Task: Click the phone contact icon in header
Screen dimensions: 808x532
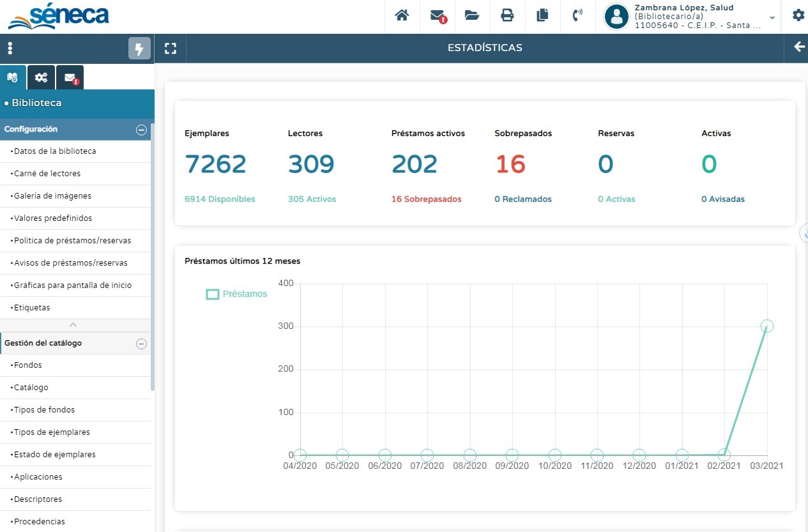Action: [x=577, y=16]
